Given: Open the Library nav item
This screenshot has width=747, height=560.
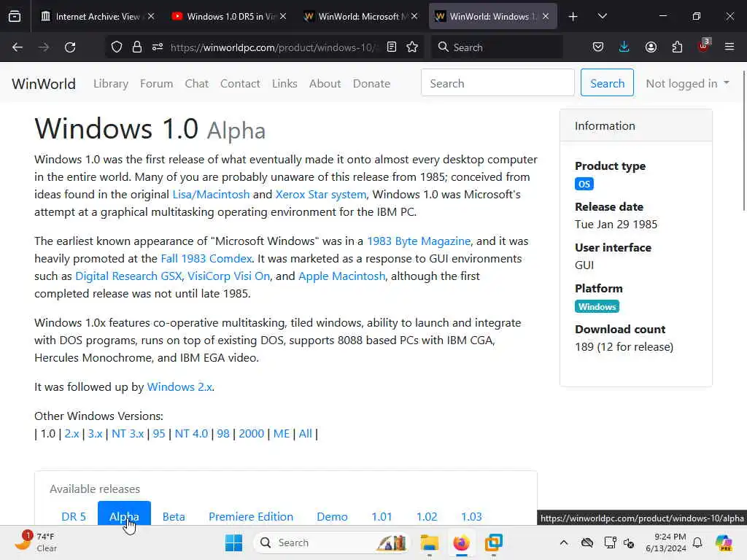Looking at the screenshot, I should [x=111, y=83].
